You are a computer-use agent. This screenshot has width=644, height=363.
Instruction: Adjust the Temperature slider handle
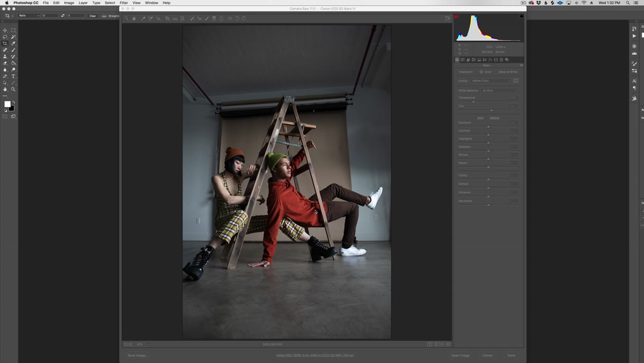[x=473, y=101]
